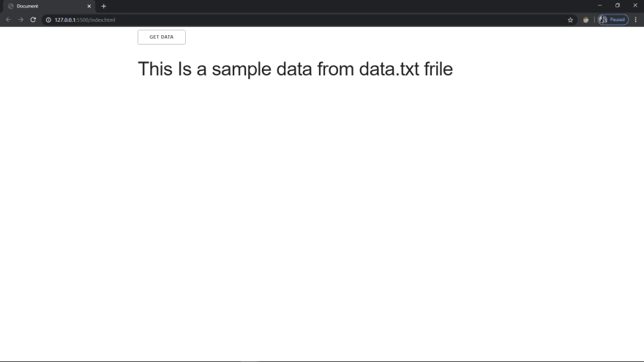Click the GET DATA button
Image resolution: width=644 pixels, height=362 pixels.
162,37
